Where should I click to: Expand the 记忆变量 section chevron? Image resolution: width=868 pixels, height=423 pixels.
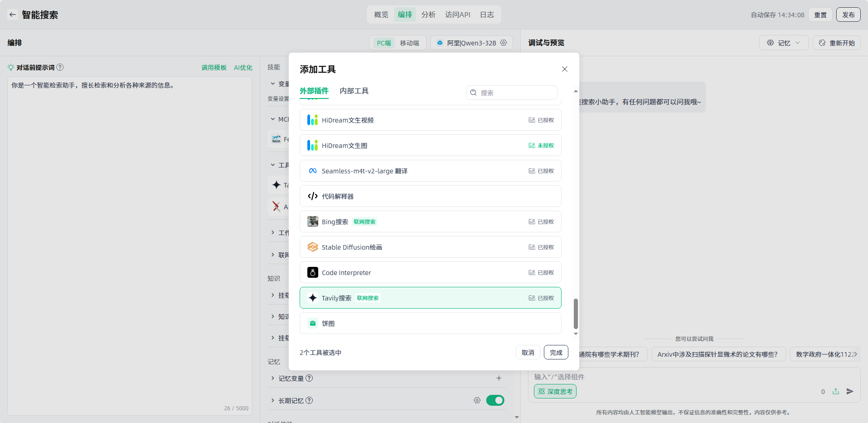[x=273, y=378]
